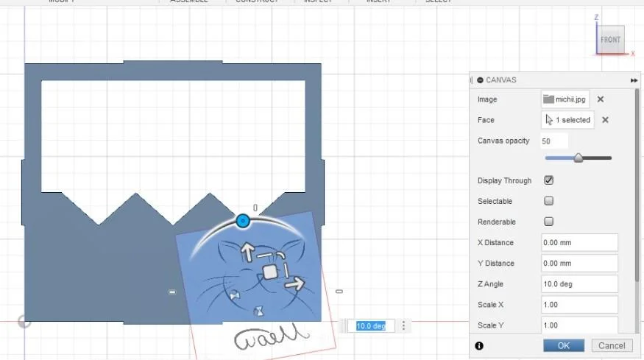Screen dimensions: 644x360
Task: Click the FRONT face of the view cube
Action: tap(610, 40)
